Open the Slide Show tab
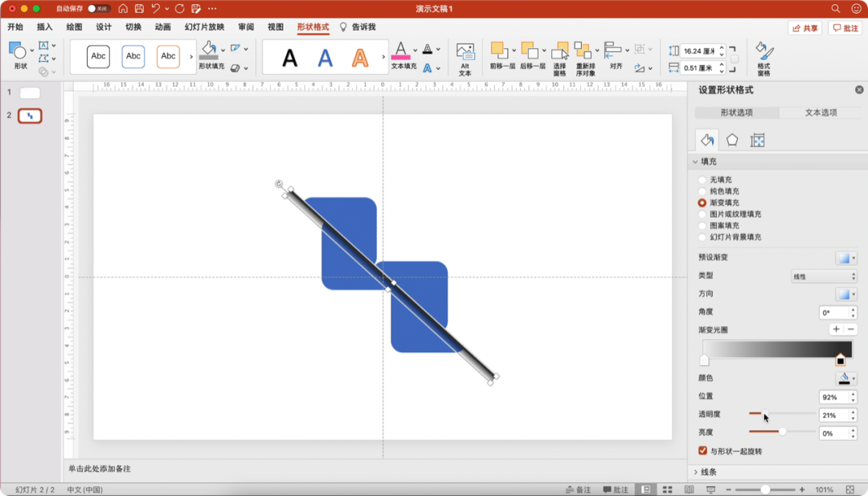The image size is (868, 496). (204, 27)
